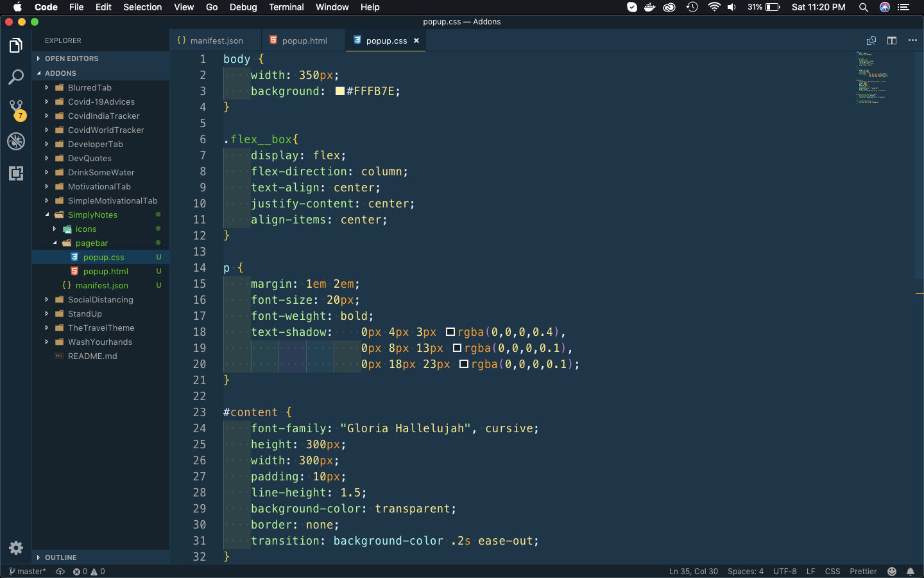Open errors and warnings count in status bar
924x578 pixels.
point(89,572)
